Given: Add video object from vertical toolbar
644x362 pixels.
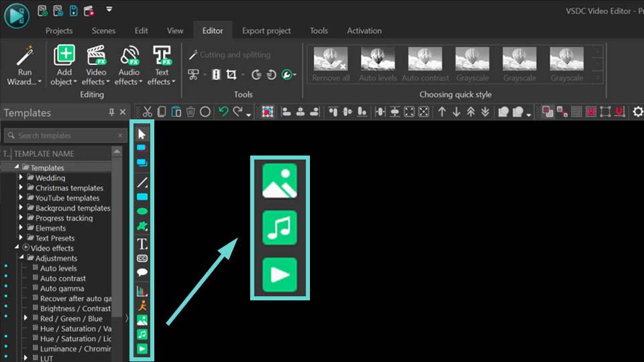Looking at the screenshot, I should point(142,349).
